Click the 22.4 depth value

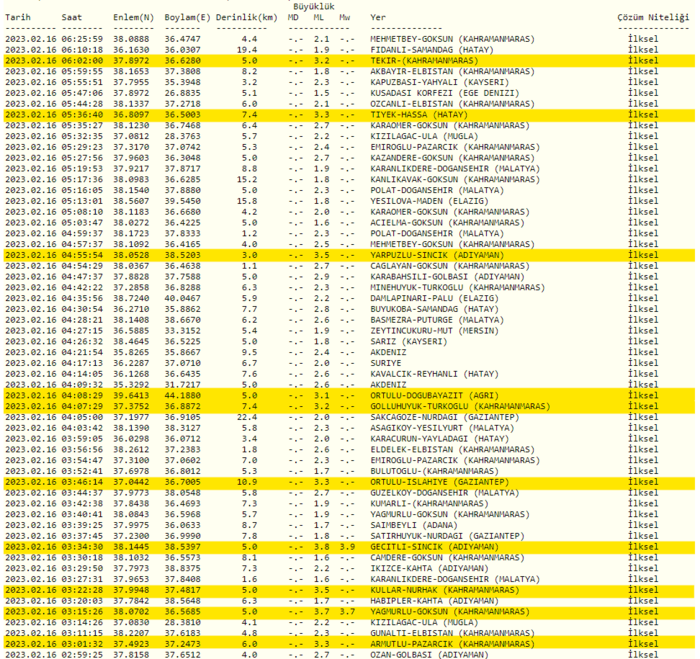click(247, 417)
